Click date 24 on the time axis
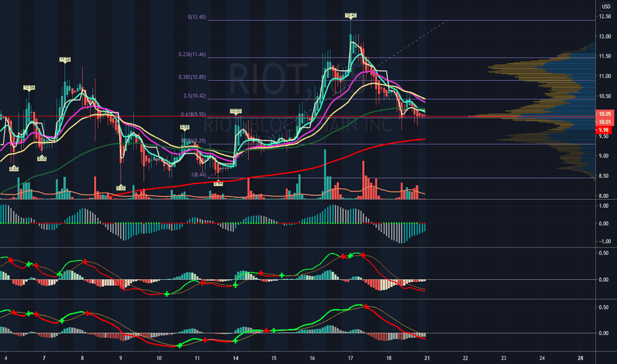This screenshot has width=617, height=364. click(x=542, y=358)
